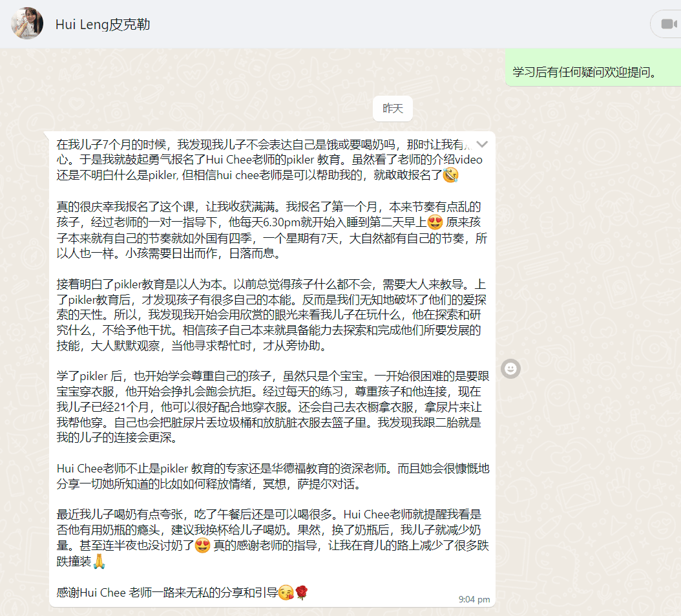Click the kissing face emoji after 分享和引导
The image size is (681, 616).
point(286,593)
